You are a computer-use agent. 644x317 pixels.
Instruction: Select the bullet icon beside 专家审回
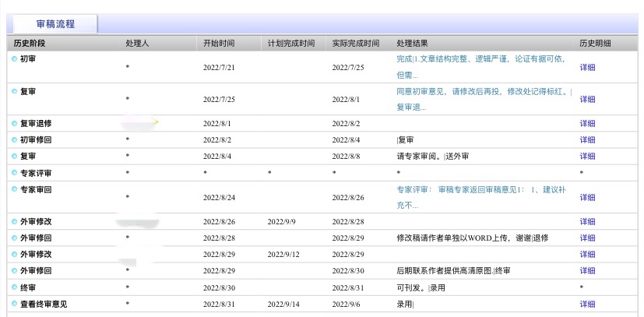[x=15, y=189]
